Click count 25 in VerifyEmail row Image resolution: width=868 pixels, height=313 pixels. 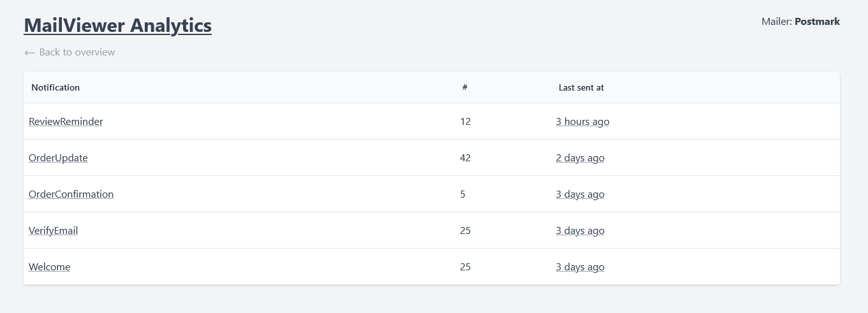(x=465, y=230)
